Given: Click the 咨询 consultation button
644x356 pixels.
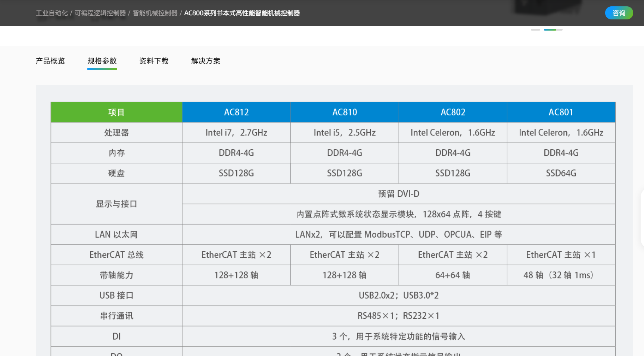Looking at the screenshot, I should coord(619,13).
